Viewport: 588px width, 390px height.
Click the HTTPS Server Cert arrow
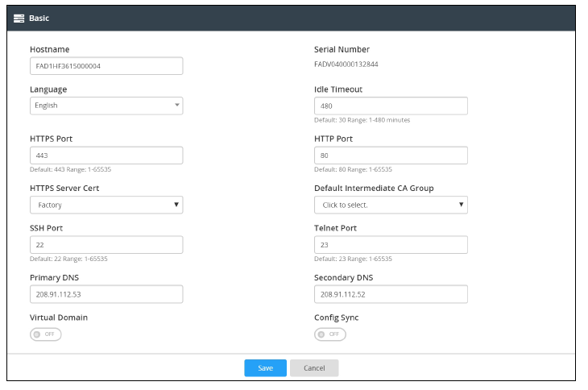(x=176, y=205)
